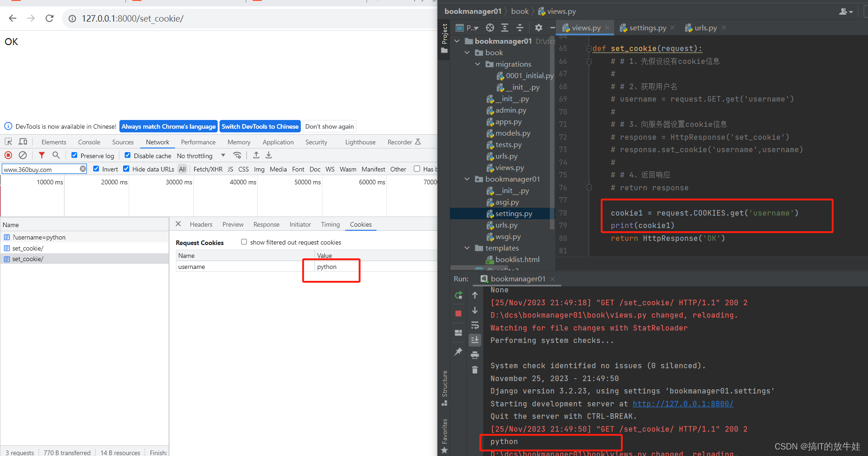Toggle soft-wrap in Run console

click(475, 325)
